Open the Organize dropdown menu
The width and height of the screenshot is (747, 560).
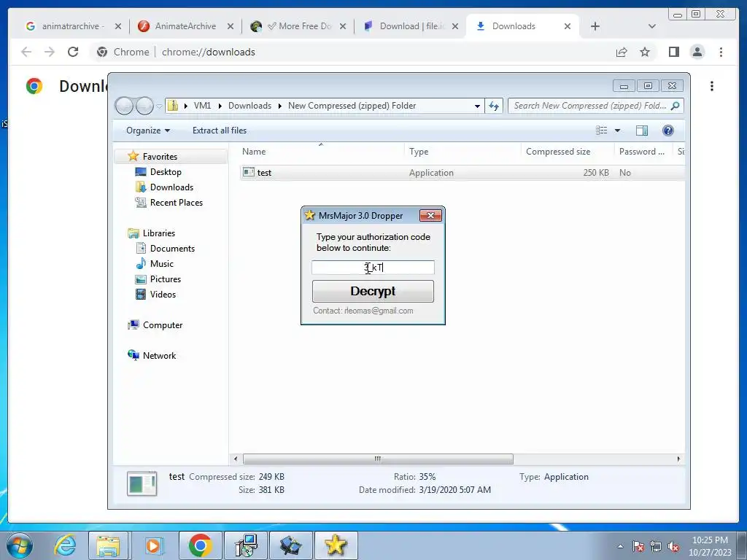(147, 131)
